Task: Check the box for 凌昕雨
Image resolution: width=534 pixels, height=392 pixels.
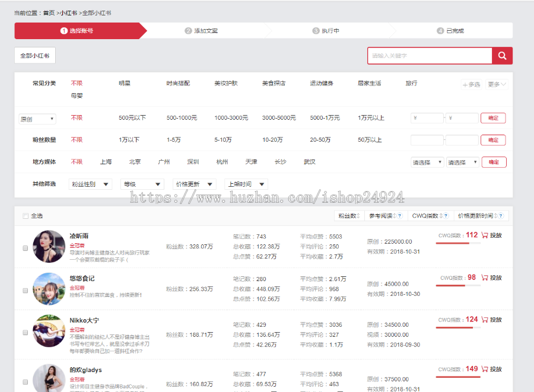Action: click(25, 248)
